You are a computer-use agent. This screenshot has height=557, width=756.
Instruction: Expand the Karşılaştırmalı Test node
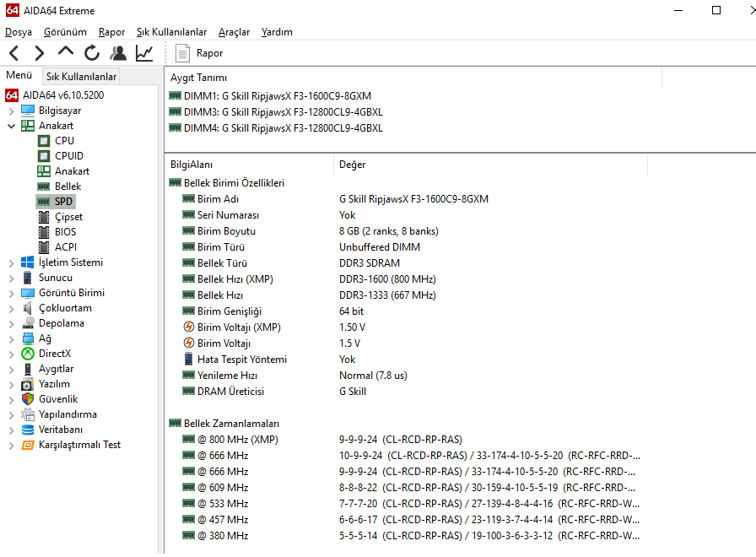pos(12,446)
